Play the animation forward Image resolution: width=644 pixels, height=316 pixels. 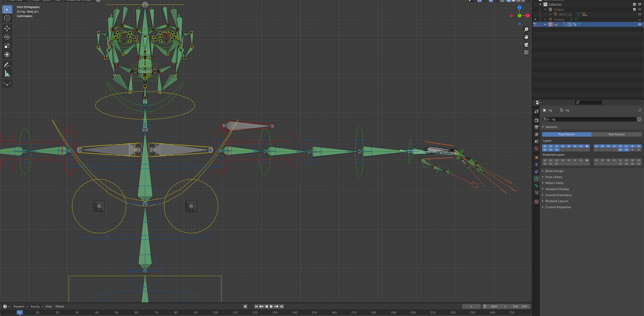click(271, 306)
